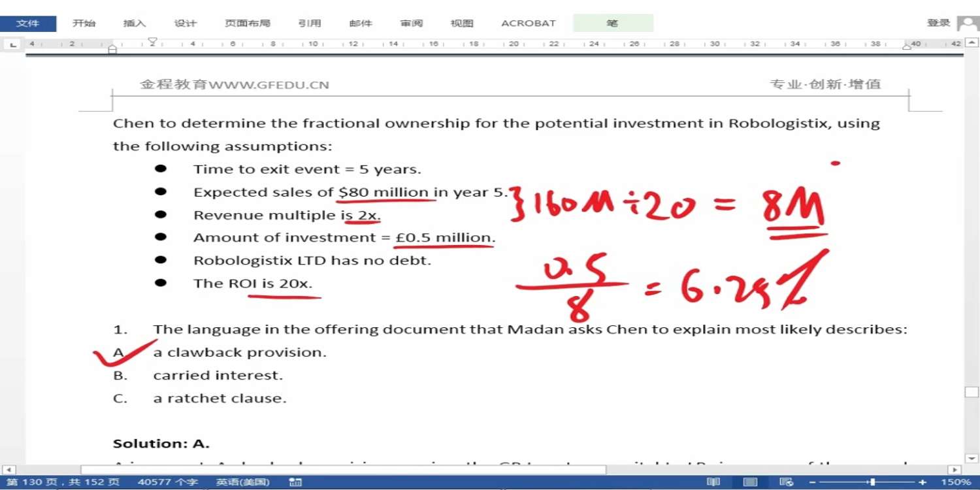The width and height of the screenshot is (980, 490).
Task: Open the 文件 (File) menu
Action: [28, 23]
